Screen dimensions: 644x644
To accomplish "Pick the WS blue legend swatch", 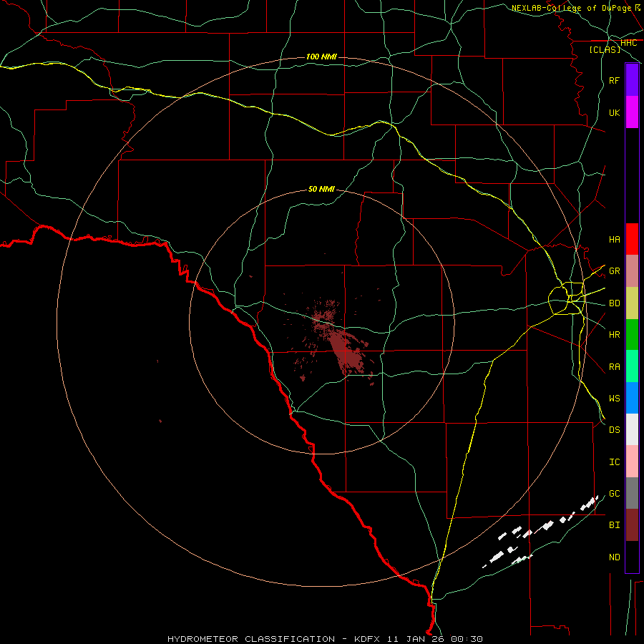I will pos(632,398).
